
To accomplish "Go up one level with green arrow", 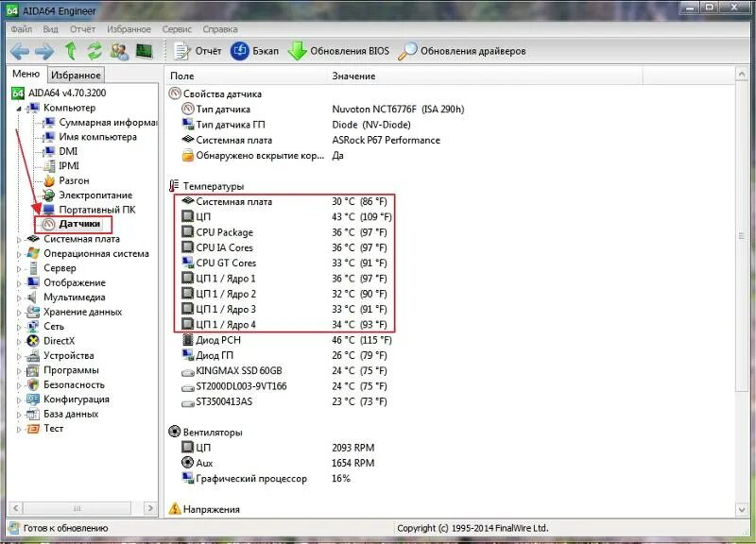I will [71, 51].
